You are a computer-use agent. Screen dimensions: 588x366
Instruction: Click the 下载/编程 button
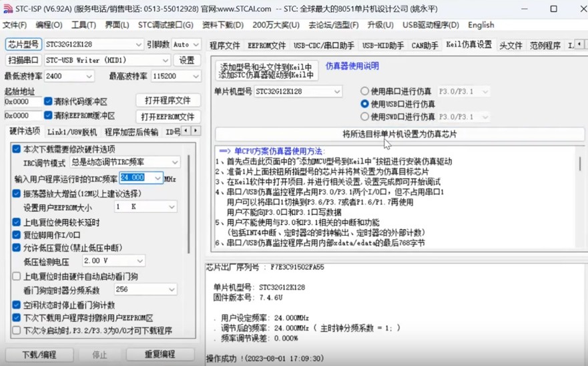pos(39,355)
